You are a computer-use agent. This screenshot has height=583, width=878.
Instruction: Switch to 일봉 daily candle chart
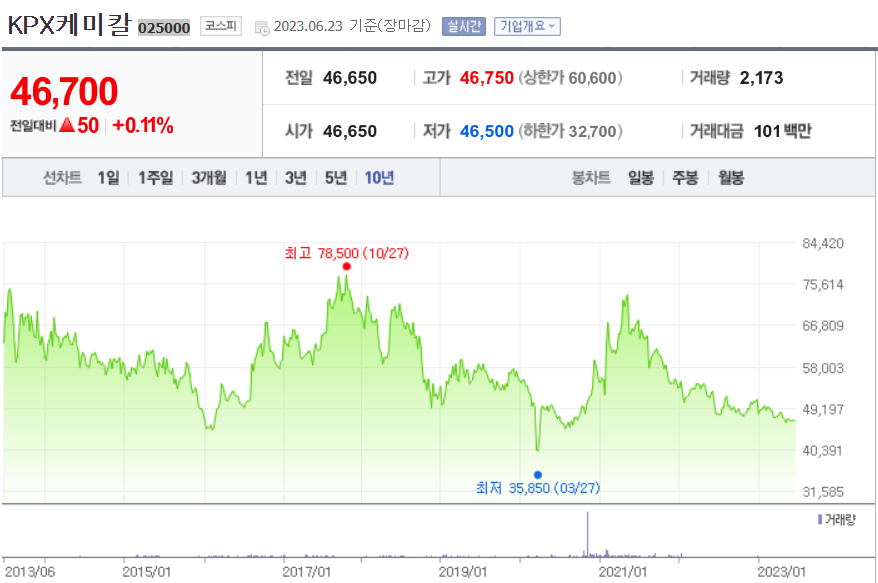click(641, 178)
